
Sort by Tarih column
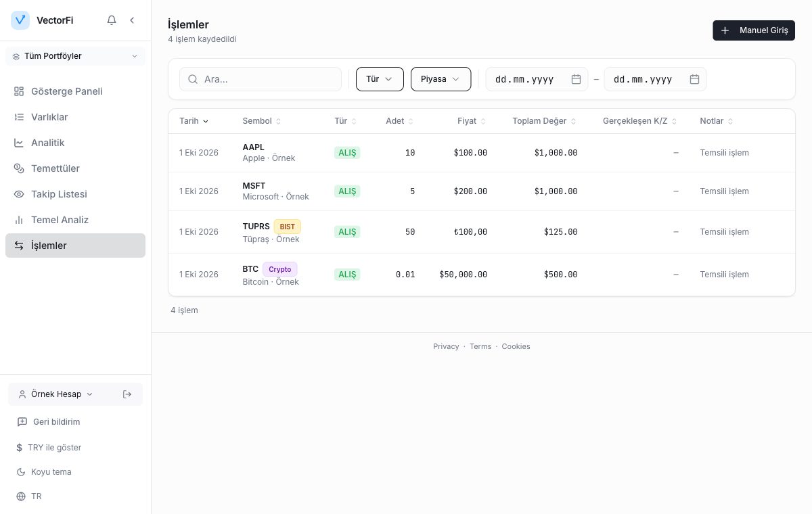[x=194, y=121]
